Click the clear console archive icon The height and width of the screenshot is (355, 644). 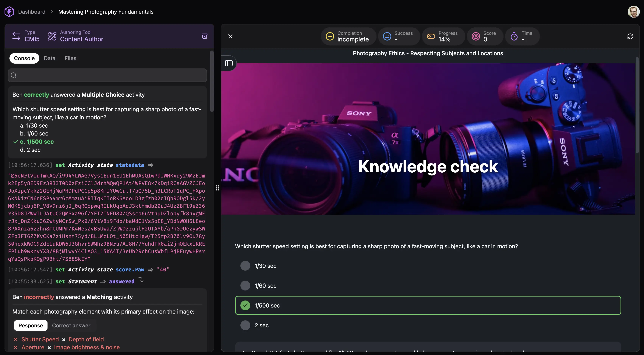tap(204, 36)
